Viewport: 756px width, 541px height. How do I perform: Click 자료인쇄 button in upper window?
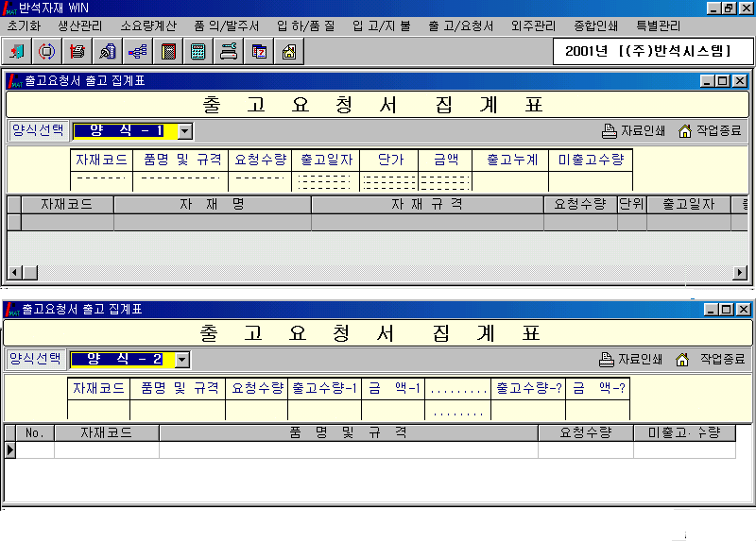pos(634,131)
